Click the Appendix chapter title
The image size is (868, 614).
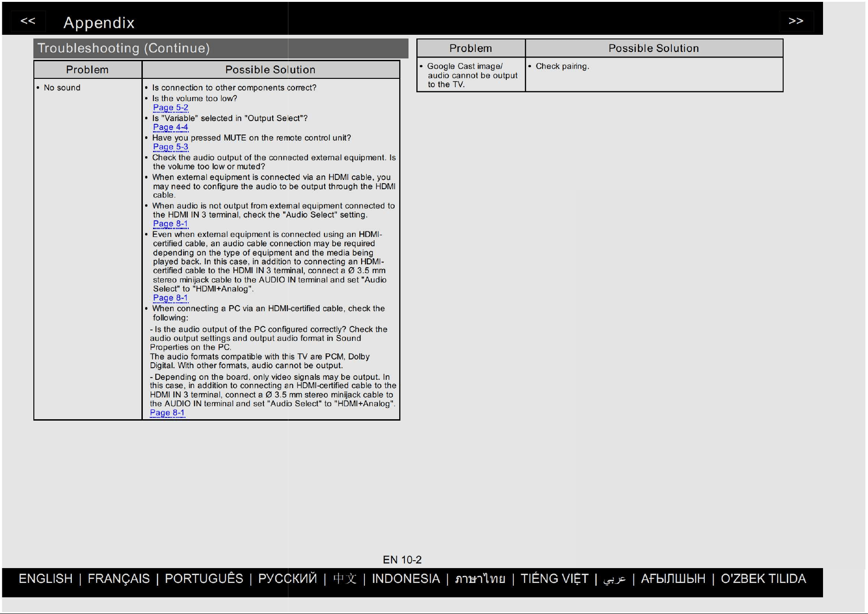click(x=99, y=23)
